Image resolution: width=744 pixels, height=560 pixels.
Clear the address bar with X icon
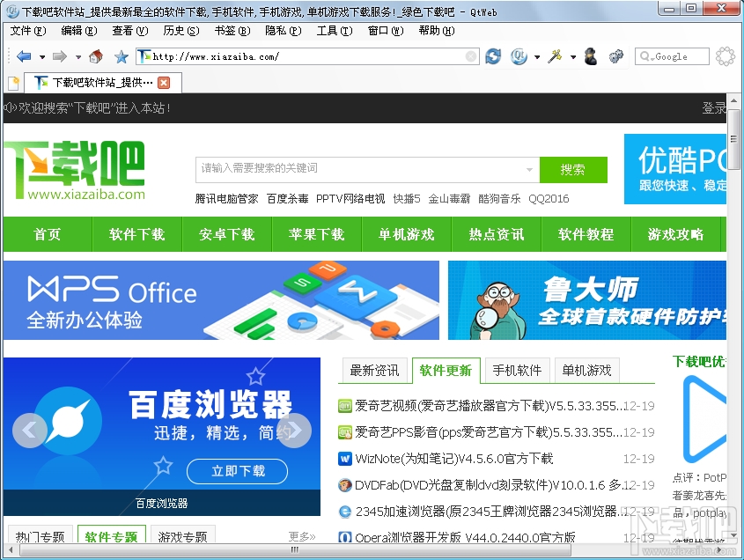471,56
